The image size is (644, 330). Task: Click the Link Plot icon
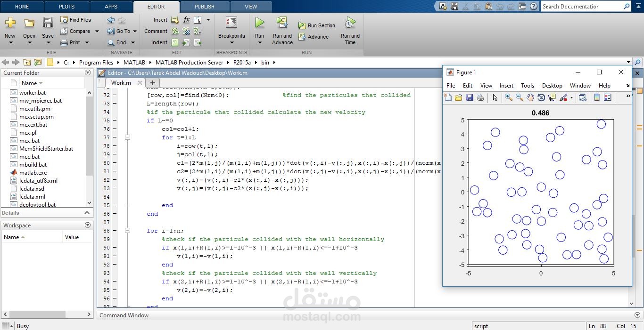(583, 97)
